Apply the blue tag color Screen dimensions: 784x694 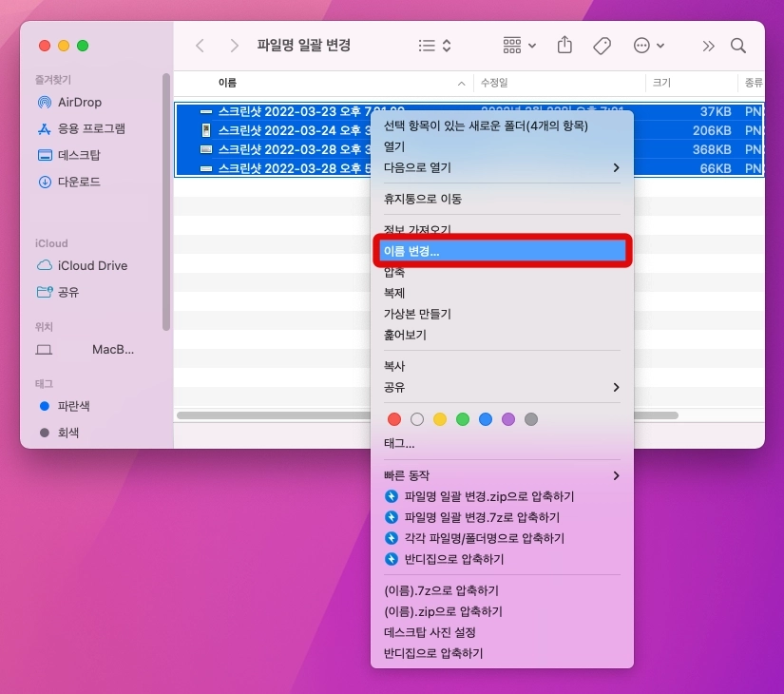[x=486, y=419]
